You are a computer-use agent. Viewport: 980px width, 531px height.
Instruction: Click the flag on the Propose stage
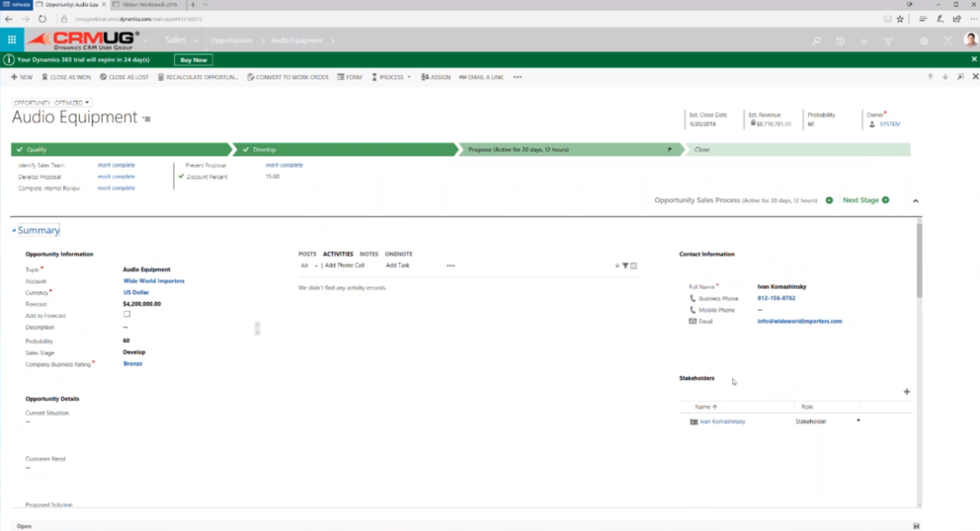[x=670, y=150]
